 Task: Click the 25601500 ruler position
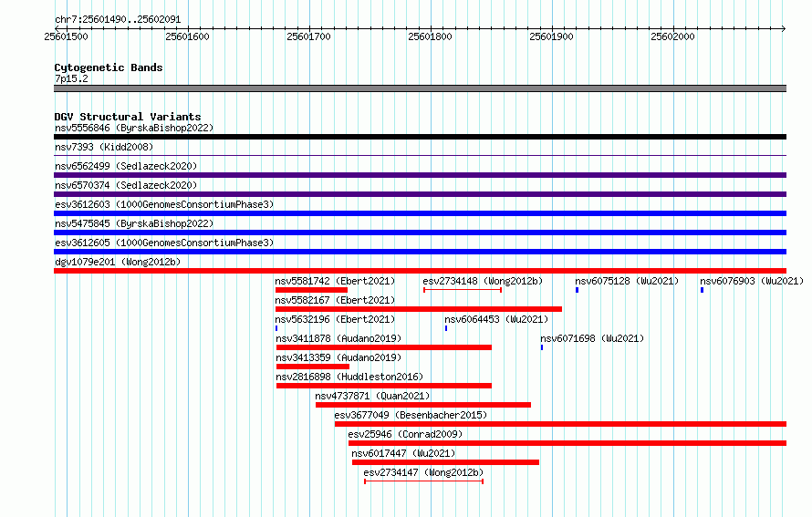67,36
